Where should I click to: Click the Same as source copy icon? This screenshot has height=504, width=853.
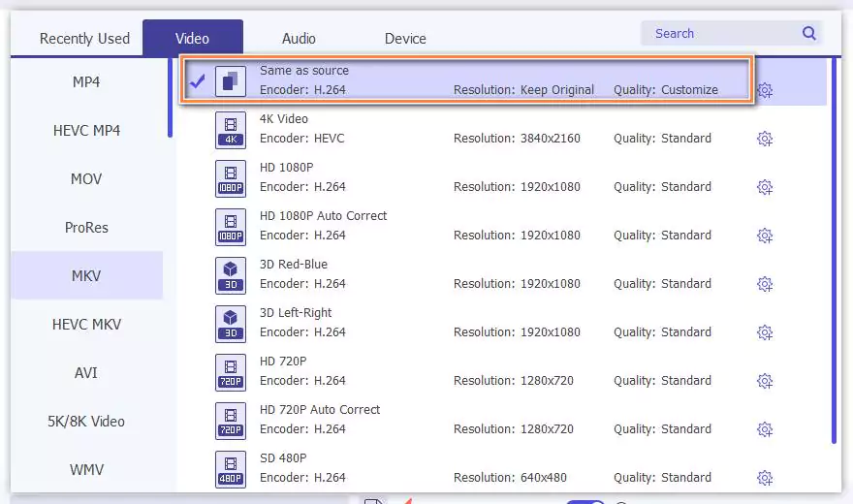click(231, 81)
